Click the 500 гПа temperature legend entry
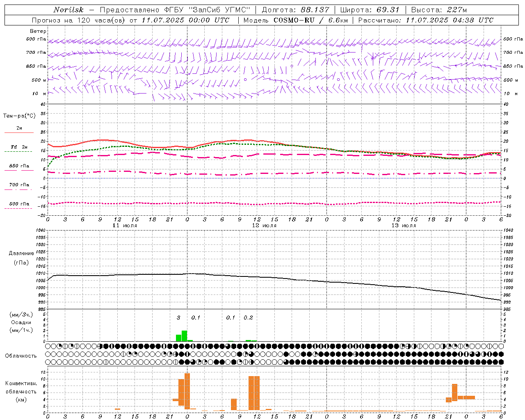525x420 pixels. tap(19, 204)
